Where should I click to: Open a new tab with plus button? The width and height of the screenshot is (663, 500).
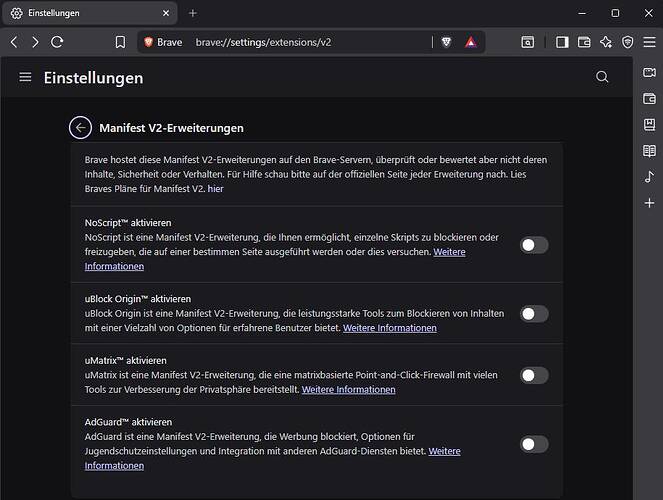click(193, 13)
